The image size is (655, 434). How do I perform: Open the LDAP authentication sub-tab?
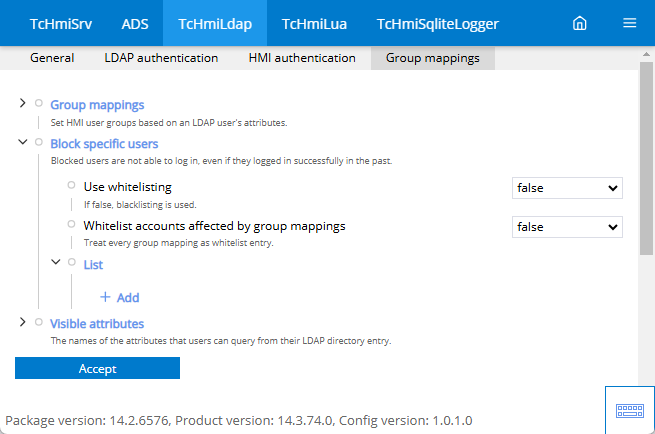pyautogui.click(x=161, y=58)
